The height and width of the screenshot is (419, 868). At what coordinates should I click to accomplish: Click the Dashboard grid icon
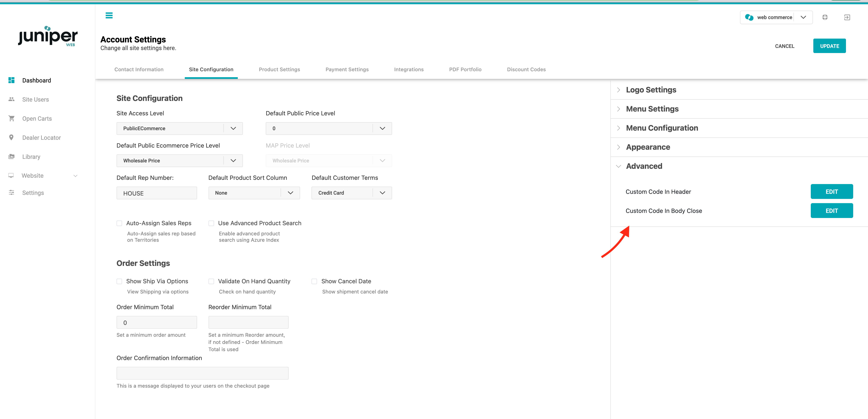coord(11,80)
